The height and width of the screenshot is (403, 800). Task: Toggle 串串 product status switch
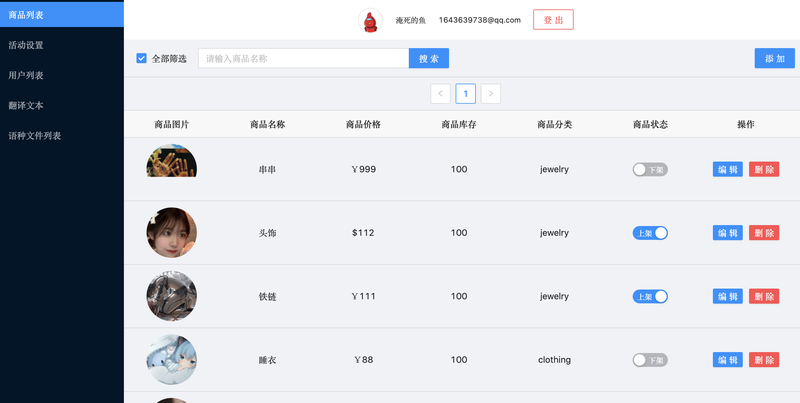[650, 169]
